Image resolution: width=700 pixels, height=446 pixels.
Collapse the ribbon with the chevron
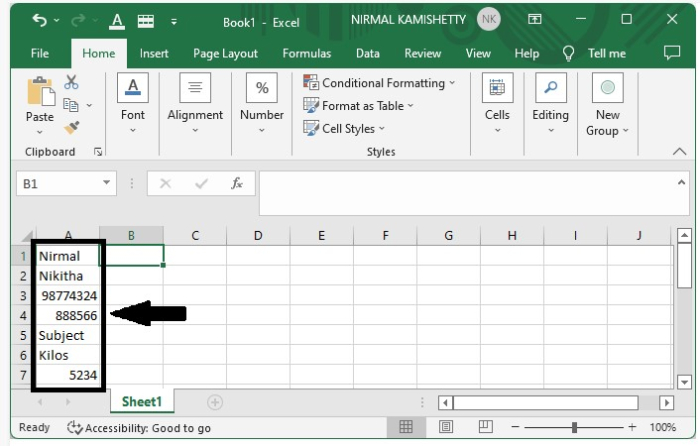[679, 152]
